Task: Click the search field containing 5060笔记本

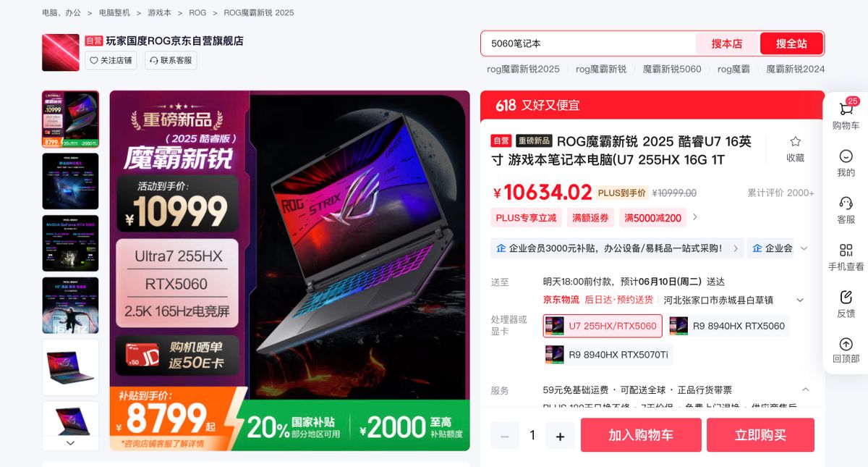Action: pos(590,43)
